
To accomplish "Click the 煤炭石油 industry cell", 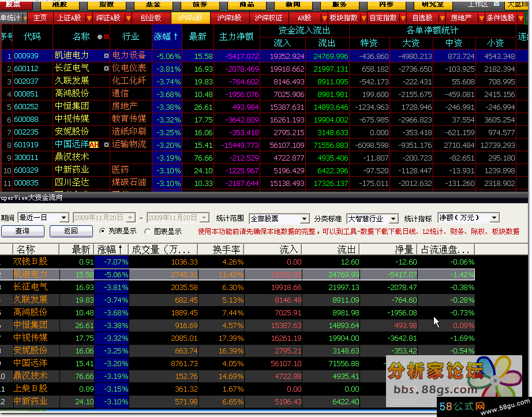I will coord(129,183).
